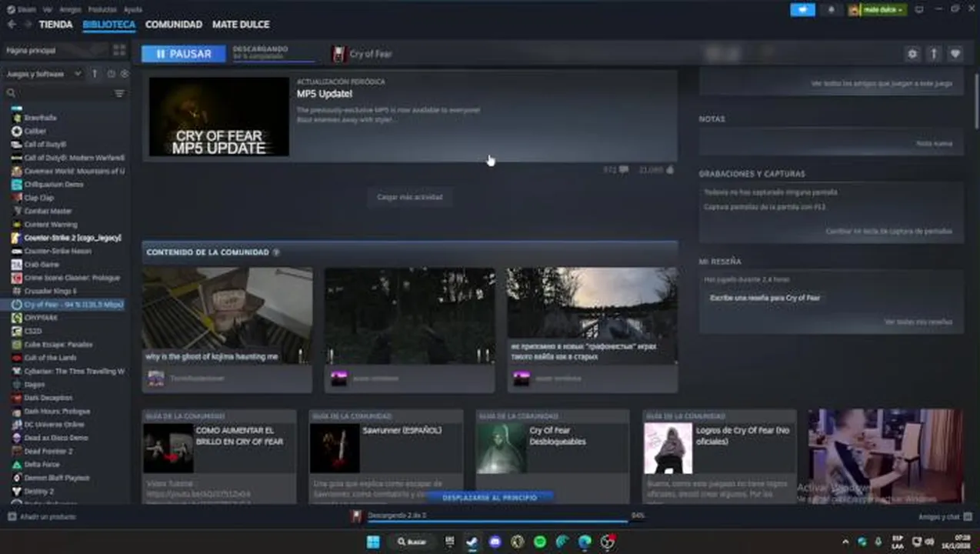This screenshot has width=980, height=554.
Task: Click Ver todos los amigos que juegan link
Action: (x=882, y=83)
